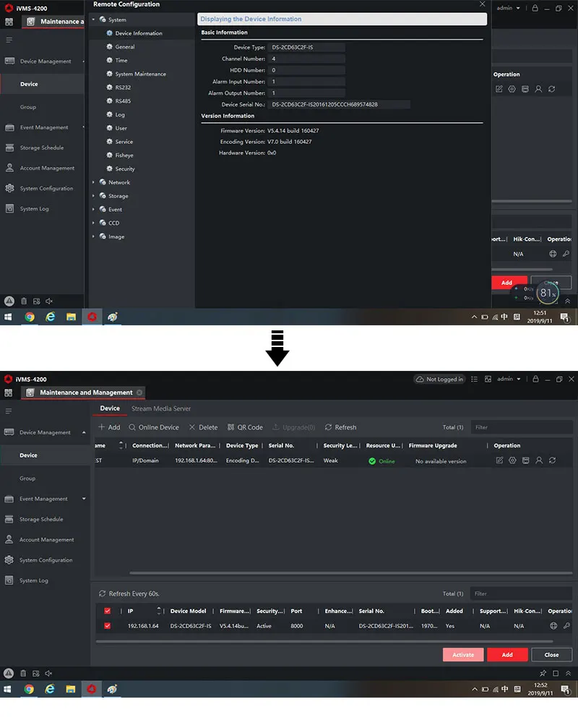Click the key icon in online device row
The height and width of the screenshot is (728, 578).
pos(566,626)
